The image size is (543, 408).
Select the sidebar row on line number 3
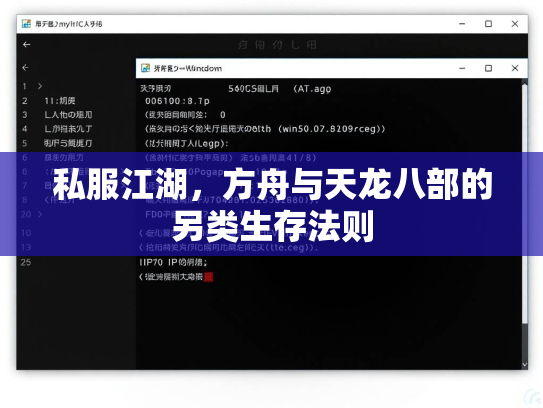tap(68, 115)
